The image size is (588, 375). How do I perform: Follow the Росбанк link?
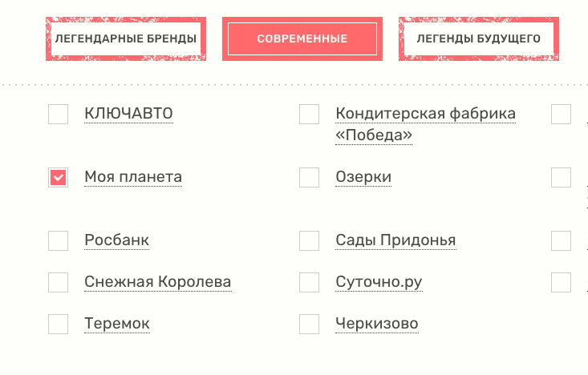coord(116,240)
